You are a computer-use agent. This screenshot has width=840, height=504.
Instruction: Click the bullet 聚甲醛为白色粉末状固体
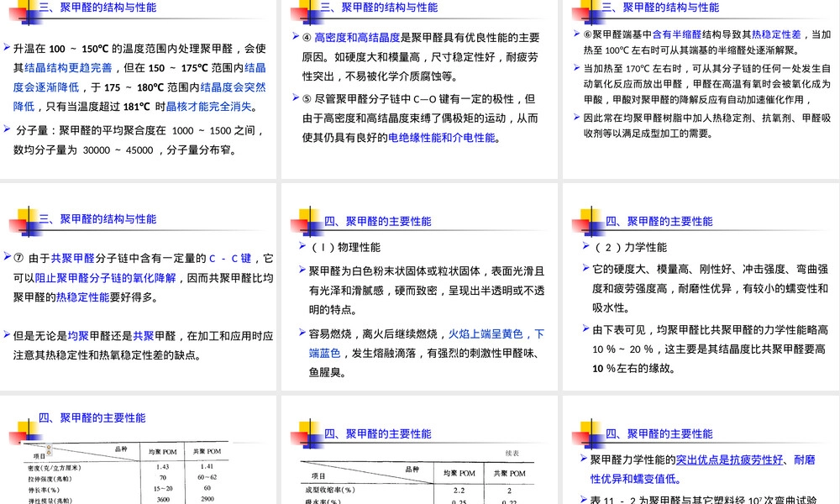click(423, 291)
